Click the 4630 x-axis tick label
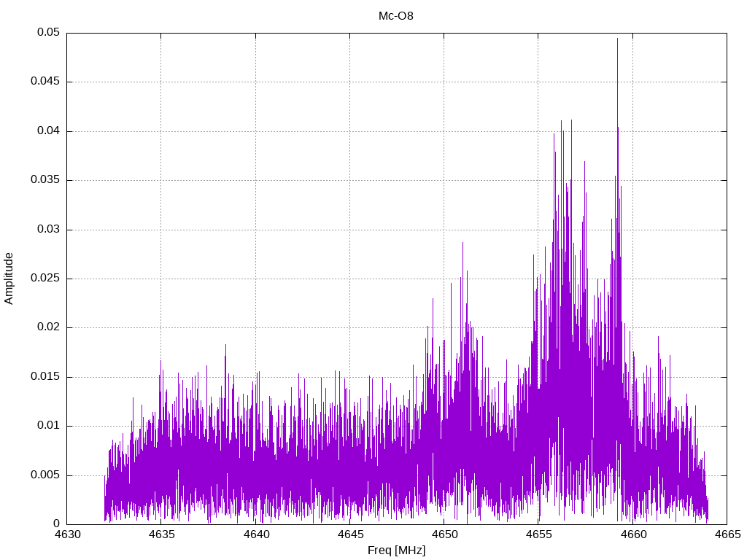Viewport: 747px width, 560px height. [67, 535]
